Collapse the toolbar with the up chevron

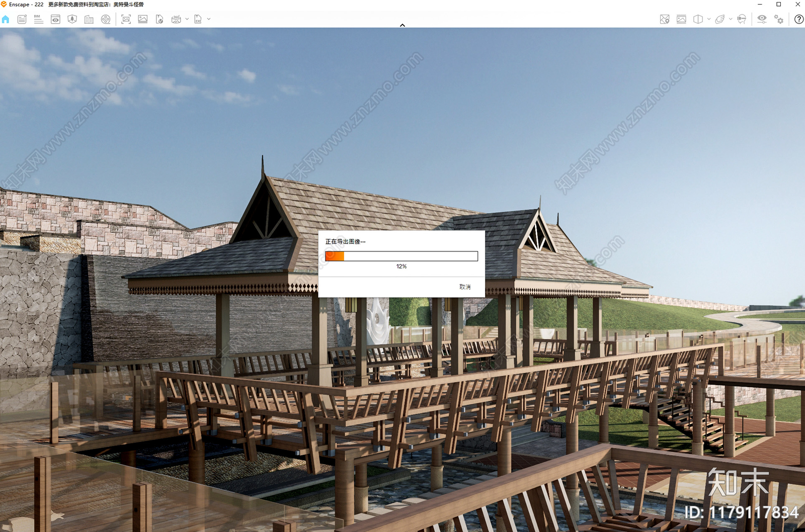coord(403,25)
